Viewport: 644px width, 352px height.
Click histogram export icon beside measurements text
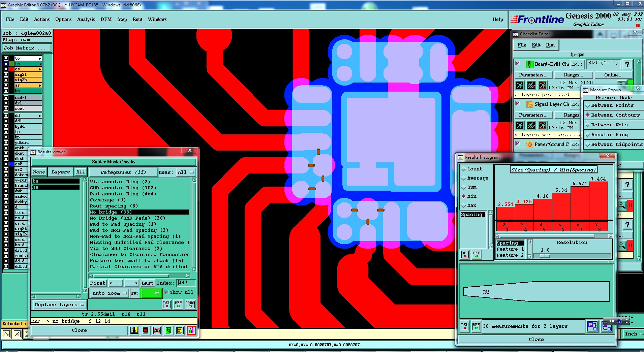(592, 326)
